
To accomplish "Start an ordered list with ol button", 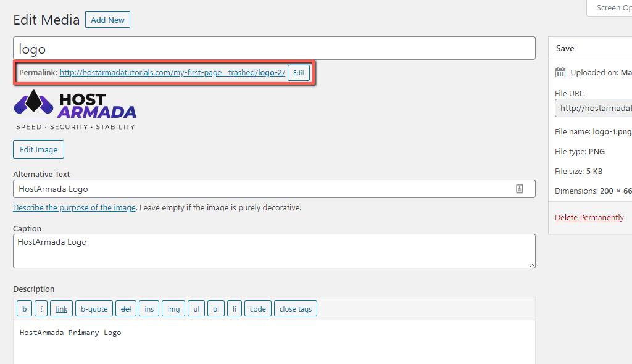I will tap(216, 309).
